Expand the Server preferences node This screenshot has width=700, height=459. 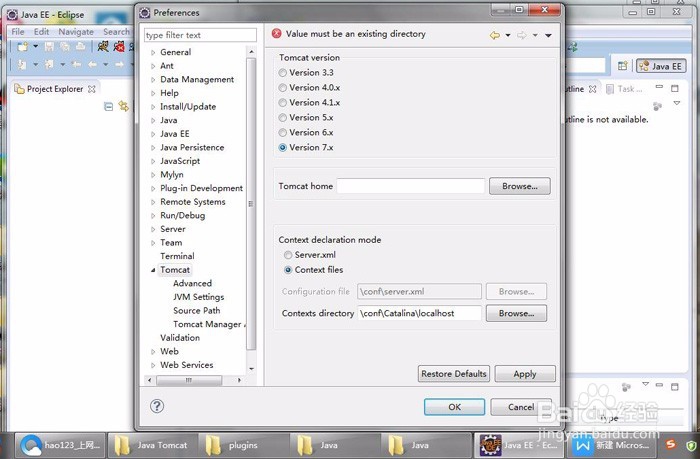click(x=153, y=230)
